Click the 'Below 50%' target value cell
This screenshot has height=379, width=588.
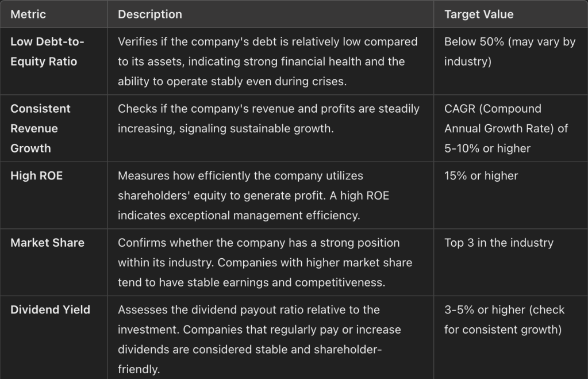tap(509, 52)
